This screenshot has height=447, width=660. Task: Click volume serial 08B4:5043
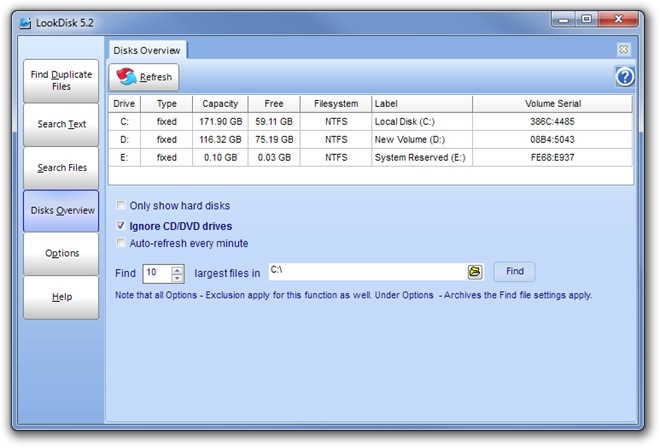552,139
